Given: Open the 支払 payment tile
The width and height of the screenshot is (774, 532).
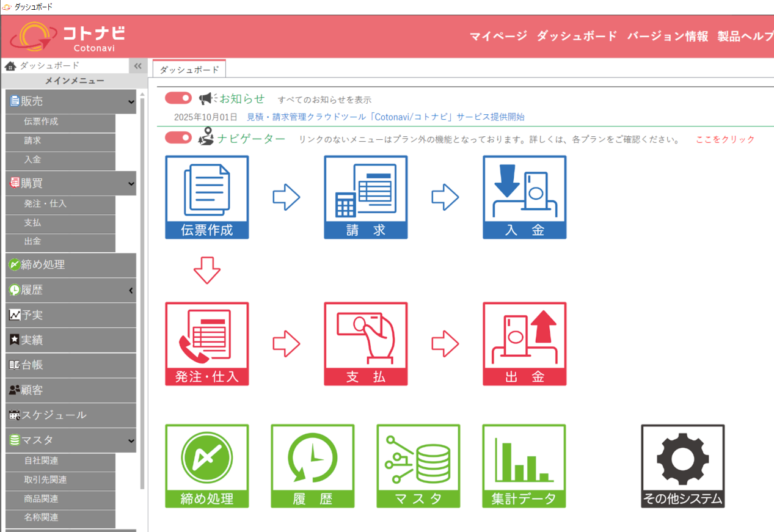Looking at the screenshot, I should tap(365, 343).
